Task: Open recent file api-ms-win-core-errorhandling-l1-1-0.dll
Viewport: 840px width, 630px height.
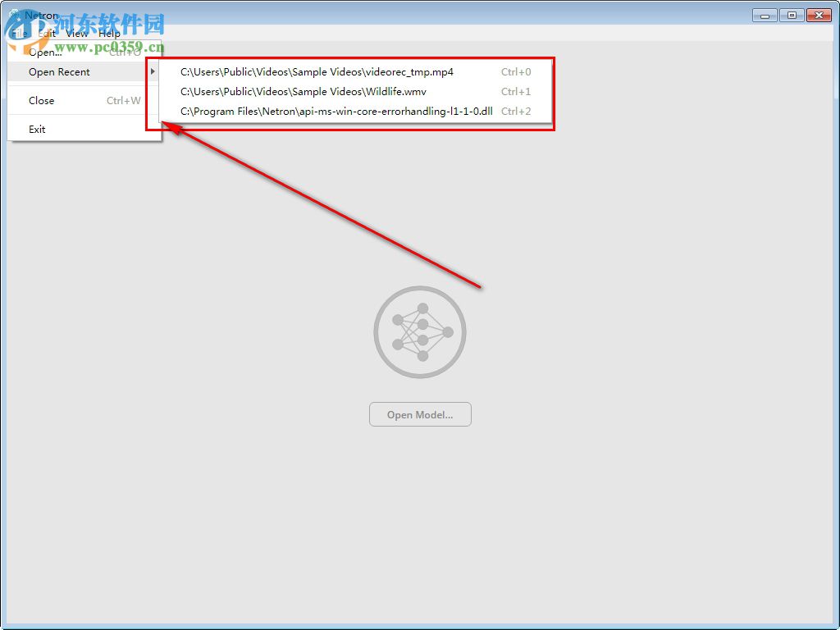Action: tap(356, 112)
